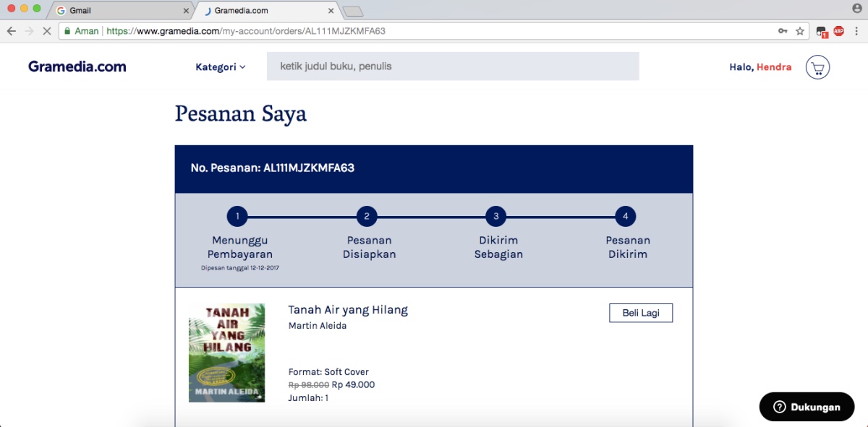Open the Dukungan support button

807,407
